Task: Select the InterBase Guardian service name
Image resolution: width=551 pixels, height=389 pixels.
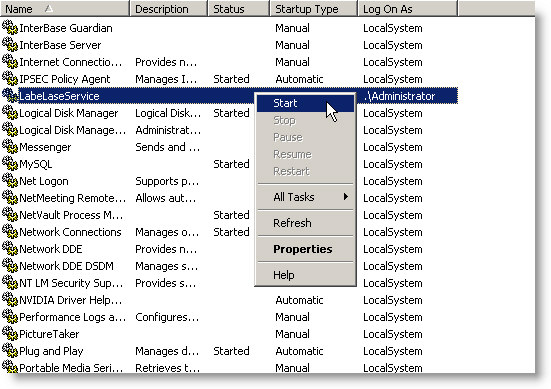Action: coord(66,28)
